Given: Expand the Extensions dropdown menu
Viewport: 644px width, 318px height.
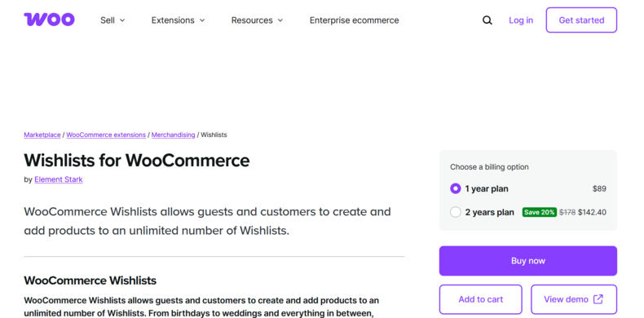Looking at the screenshot, I should click(178, 20).
